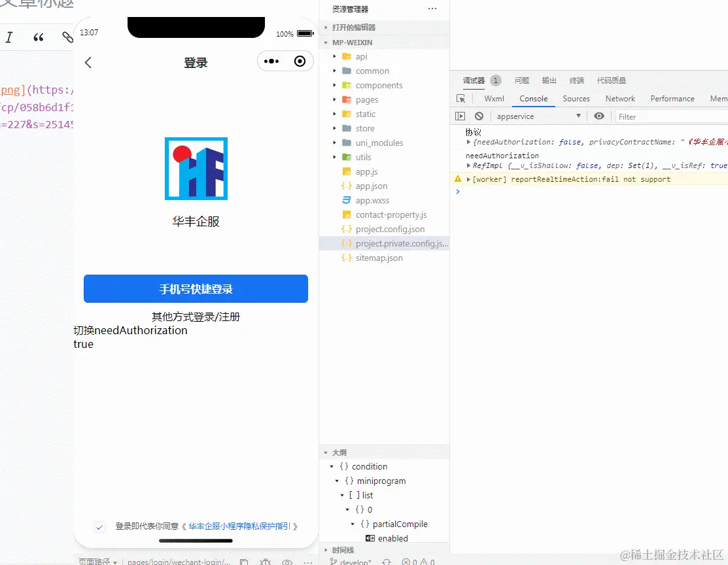
Task: Switch to the Network tab
Action: 620,98
